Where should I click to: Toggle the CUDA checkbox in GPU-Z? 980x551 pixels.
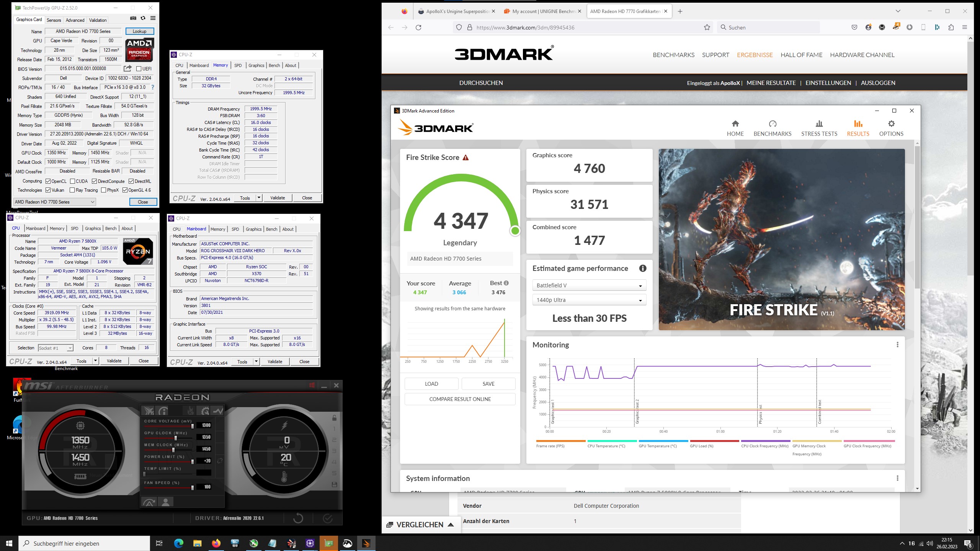point(72,181)
